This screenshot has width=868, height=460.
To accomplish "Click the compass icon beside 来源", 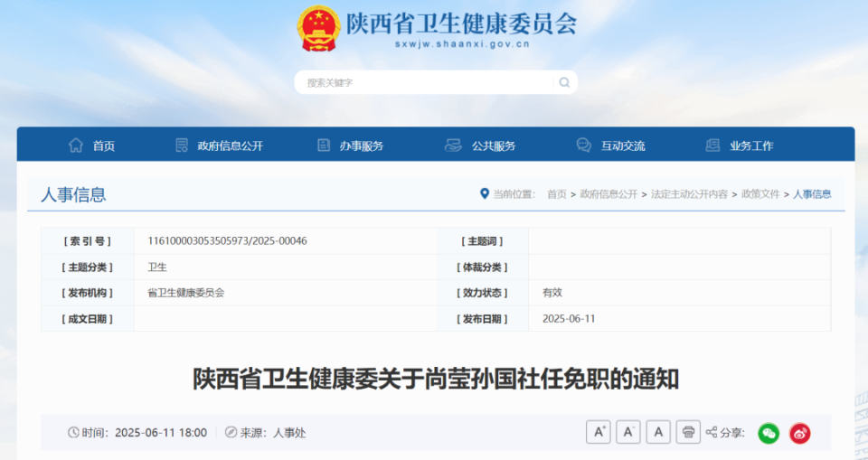I will (231, 432).
